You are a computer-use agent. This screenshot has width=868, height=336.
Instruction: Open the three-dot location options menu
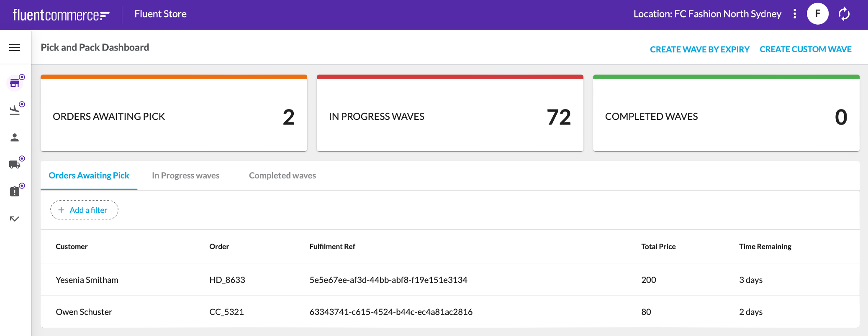795,14
